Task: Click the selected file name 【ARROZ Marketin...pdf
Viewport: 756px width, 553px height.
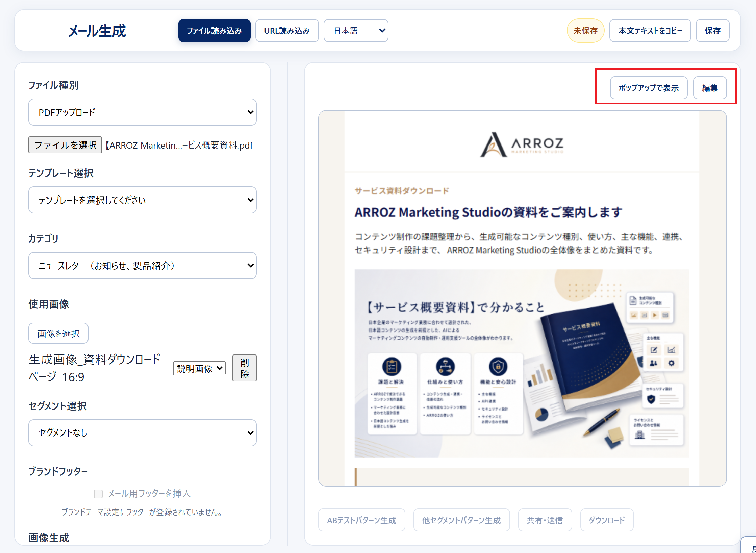Action: tap(179, 145)
